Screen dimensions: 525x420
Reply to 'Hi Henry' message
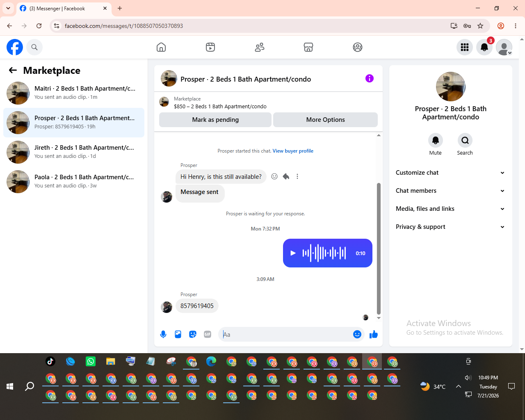coord(286,176)
